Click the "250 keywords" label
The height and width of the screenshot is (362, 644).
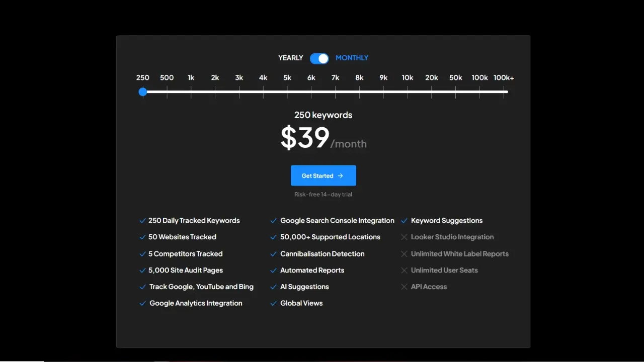point(323,115)
